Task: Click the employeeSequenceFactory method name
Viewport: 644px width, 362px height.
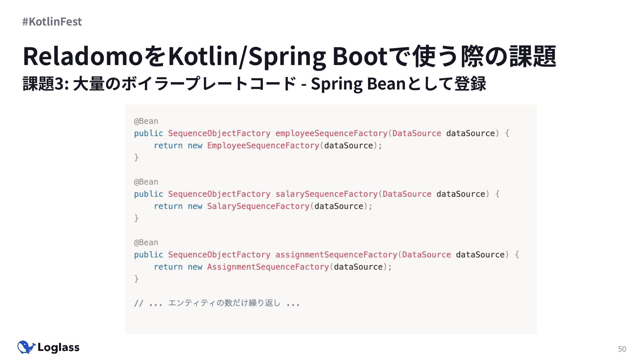Action: click(x=331, y=133)
